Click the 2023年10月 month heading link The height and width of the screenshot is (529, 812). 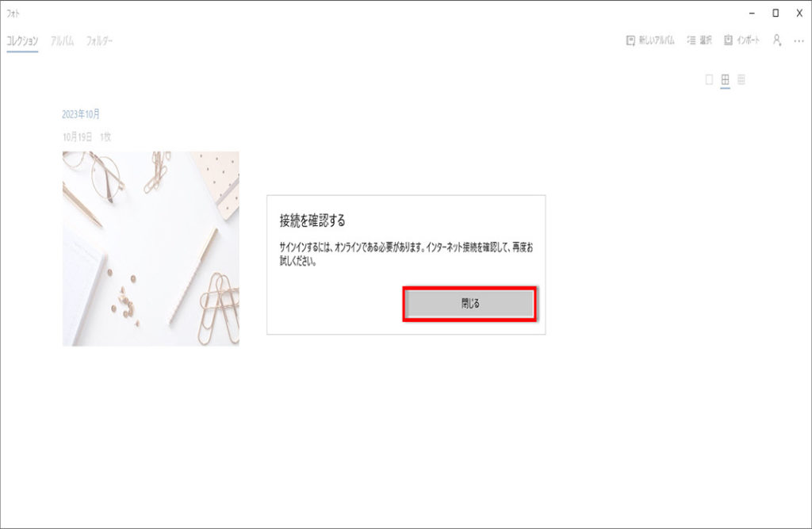pyautogui.click(x=81, y=114)
